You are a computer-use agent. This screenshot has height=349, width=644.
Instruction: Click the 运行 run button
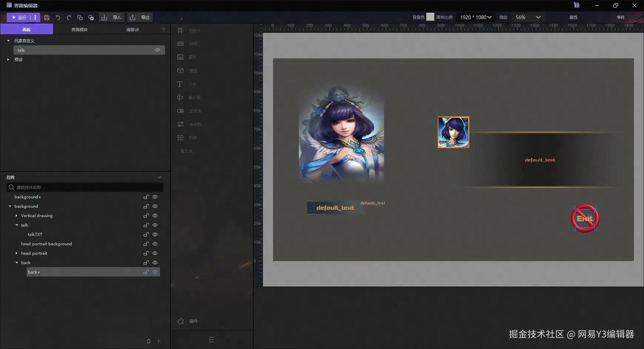pyautogui.click(x=19, y=17)
